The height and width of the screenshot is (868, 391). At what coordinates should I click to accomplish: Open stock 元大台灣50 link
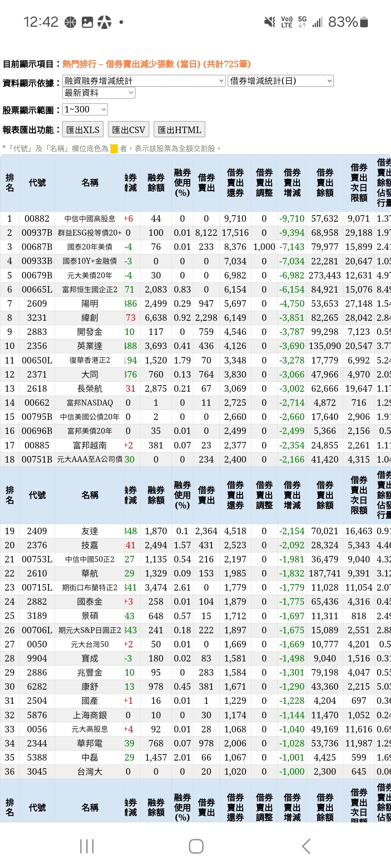(90, 644)
